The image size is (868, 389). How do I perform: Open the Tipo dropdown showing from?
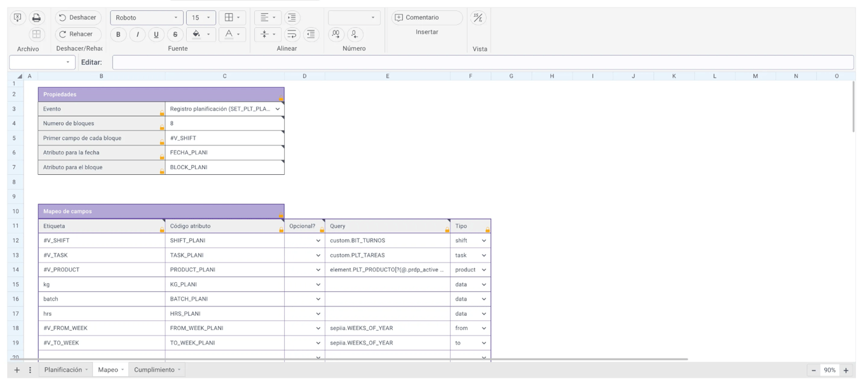484,329
